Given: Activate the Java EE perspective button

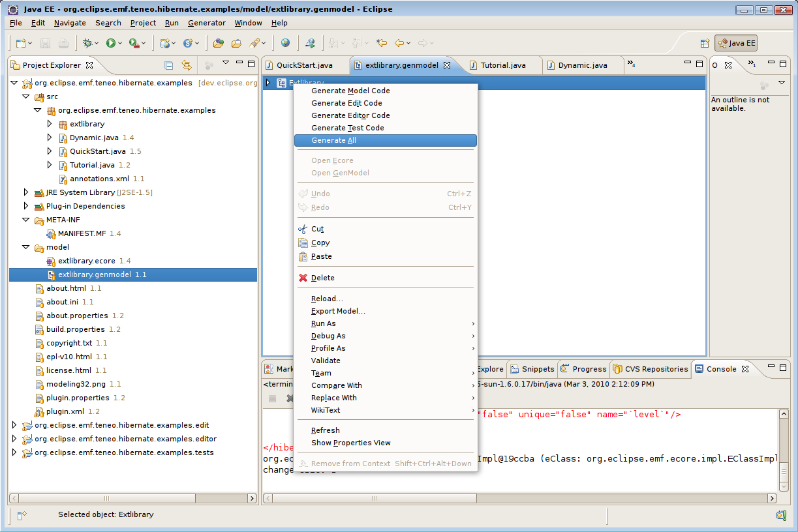Looking at the screenshot, I should click(735, 43).
